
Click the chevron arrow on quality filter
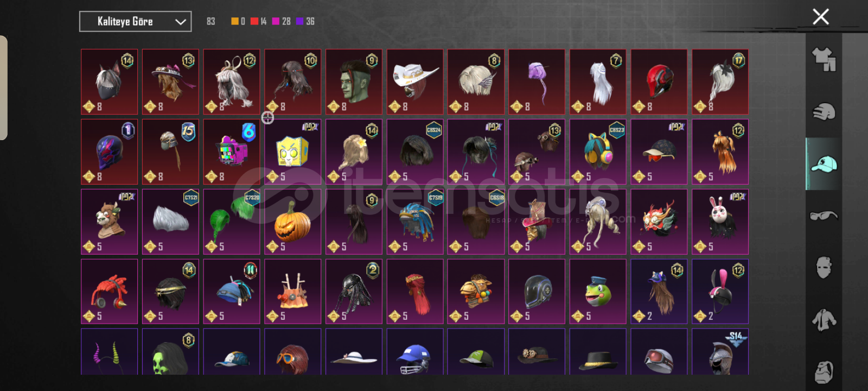coord(181,22)
